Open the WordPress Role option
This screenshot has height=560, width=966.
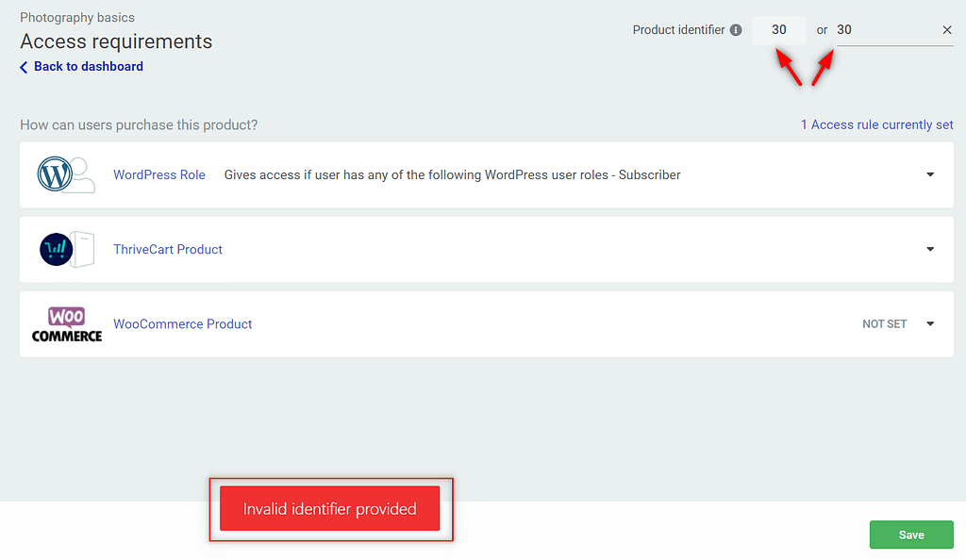(158, 174)
